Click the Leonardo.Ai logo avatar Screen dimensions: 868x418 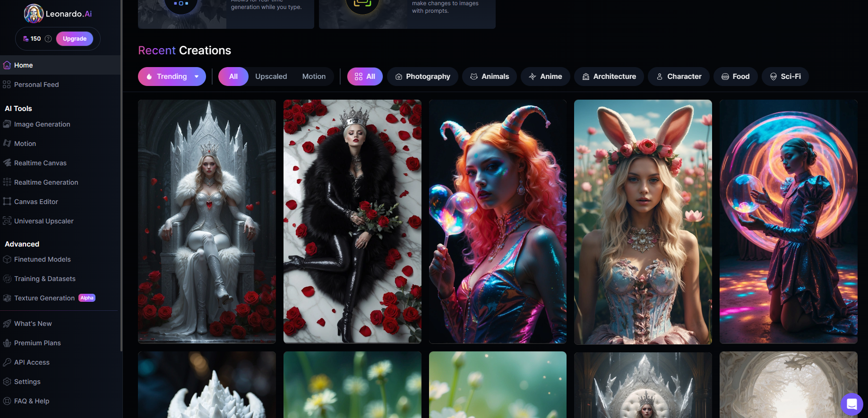34,14
